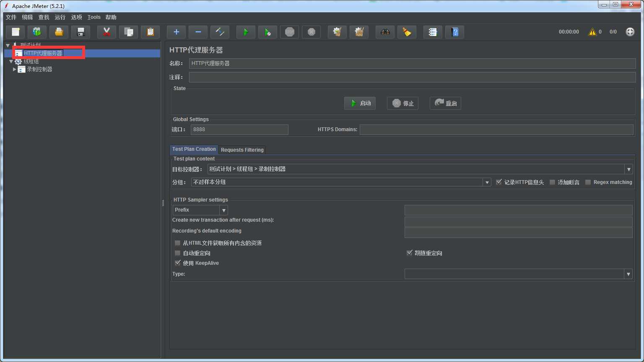Toggle the 记录HTTP信息头 checkbox
The height and width of the screenshot is (362, 644).
tap(499, 182)
